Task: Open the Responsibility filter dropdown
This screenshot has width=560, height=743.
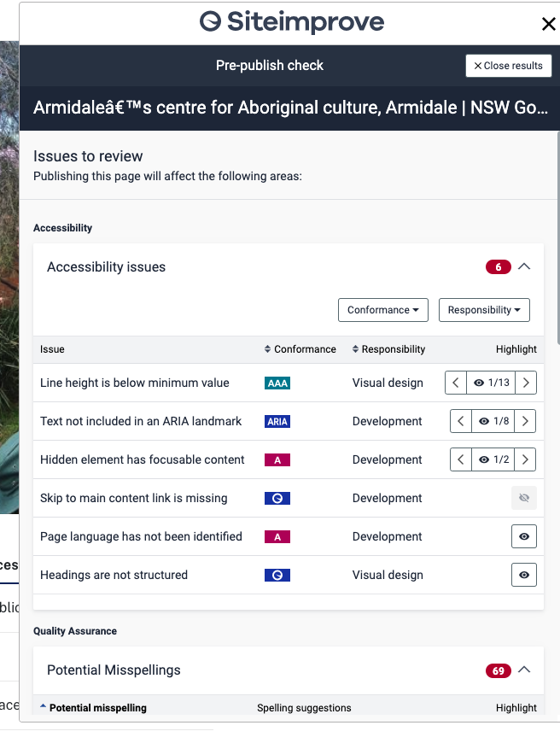Action: tap(484, 310)
